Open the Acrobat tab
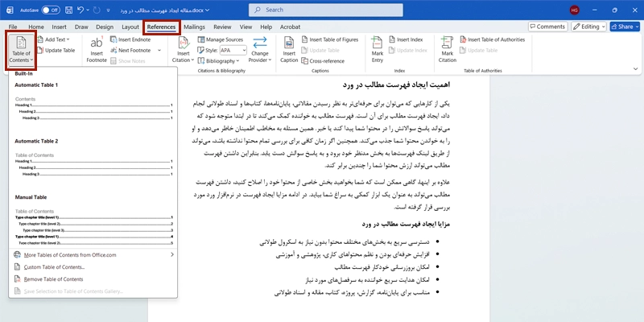The height and width of the screenshot is (322, 644). [x=290, y=27]
